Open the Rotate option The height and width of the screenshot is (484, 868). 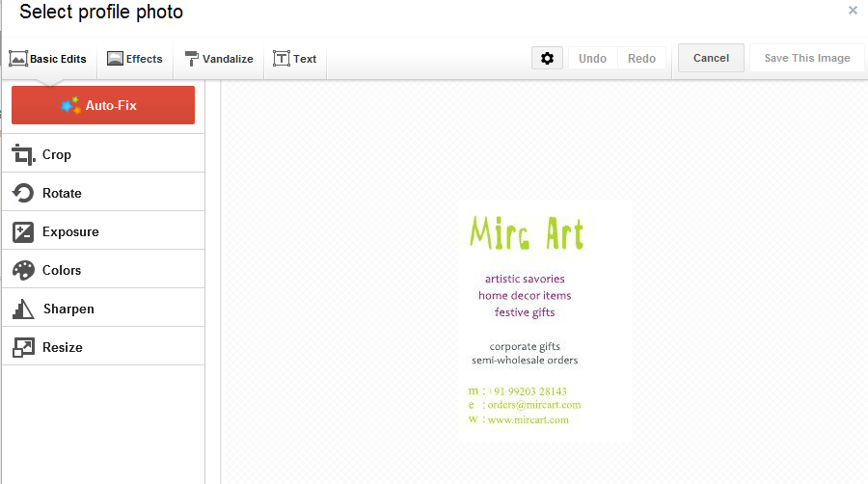click(x=103, y=192)
